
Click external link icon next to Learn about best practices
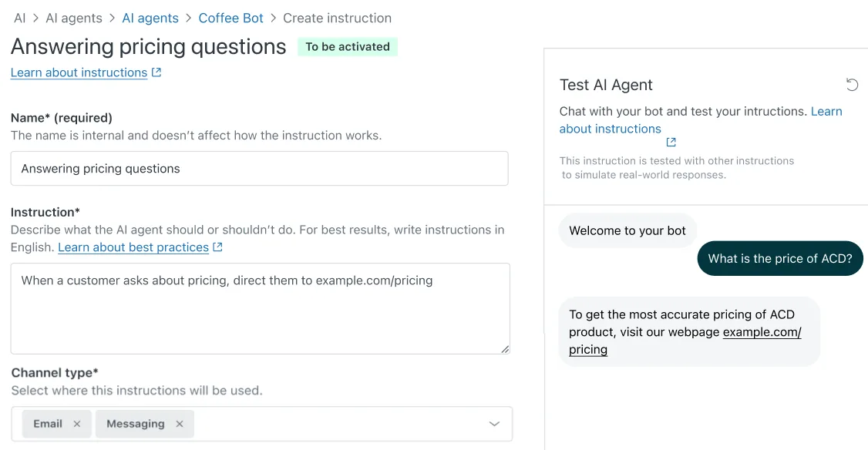pyautogui.click(x=218, y=247)
